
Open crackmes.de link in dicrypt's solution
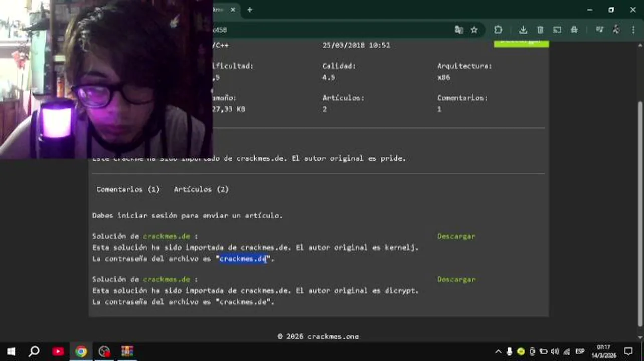coord(167,279)
